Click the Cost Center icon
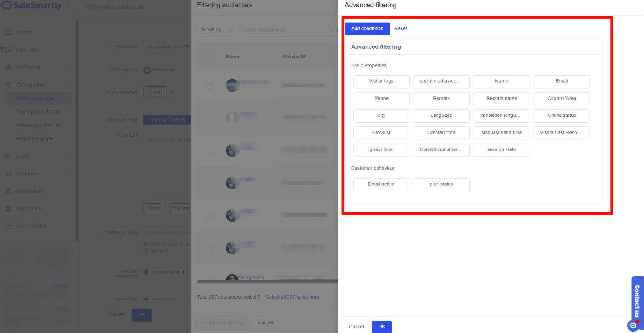644x333 pixels. (8, 226)
